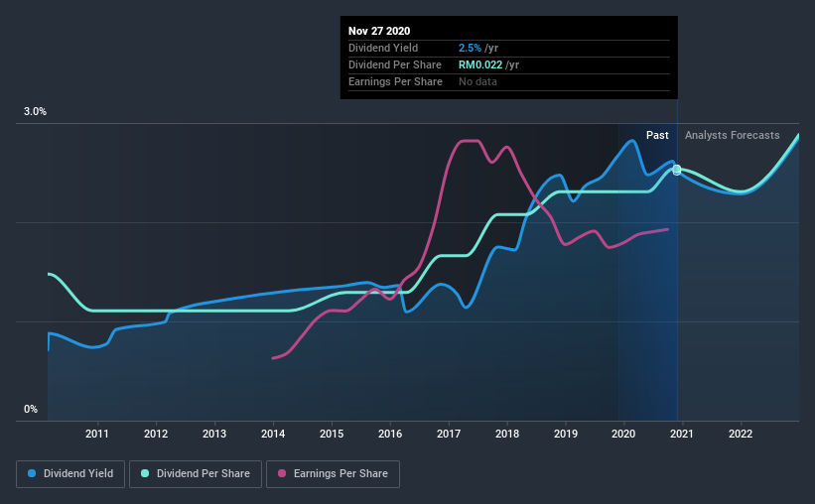The height and width of the screenshot is (504, 815).
Task: Select the 2011 x-axis label
Action: [96, 434]
